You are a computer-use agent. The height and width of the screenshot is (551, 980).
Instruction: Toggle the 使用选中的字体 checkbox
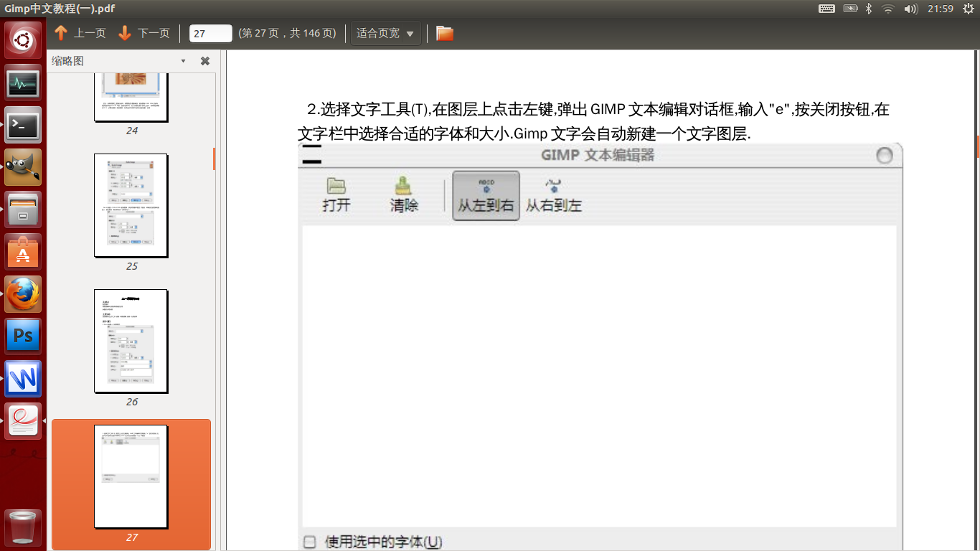[x=310, y=542]
